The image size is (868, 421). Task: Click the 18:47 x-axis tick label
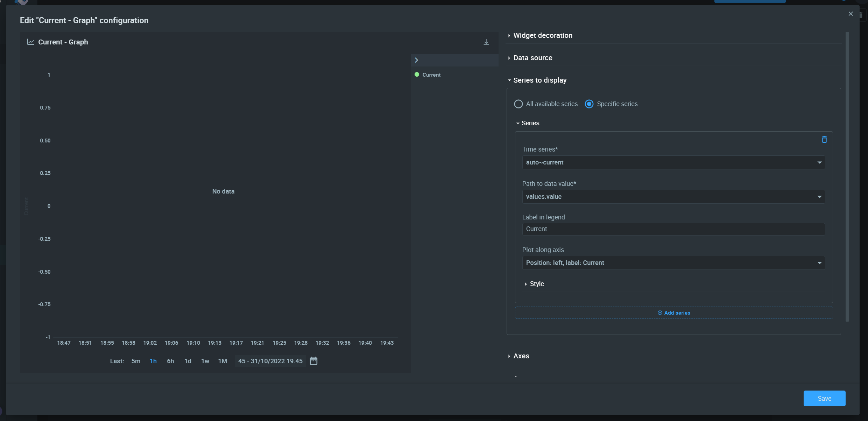tap(64, 343)
